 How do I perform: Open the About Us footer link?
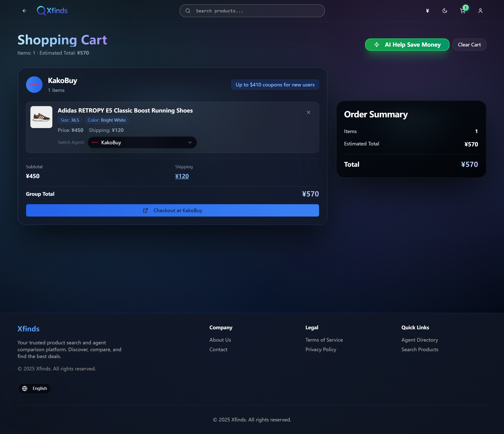pos(220,340)
